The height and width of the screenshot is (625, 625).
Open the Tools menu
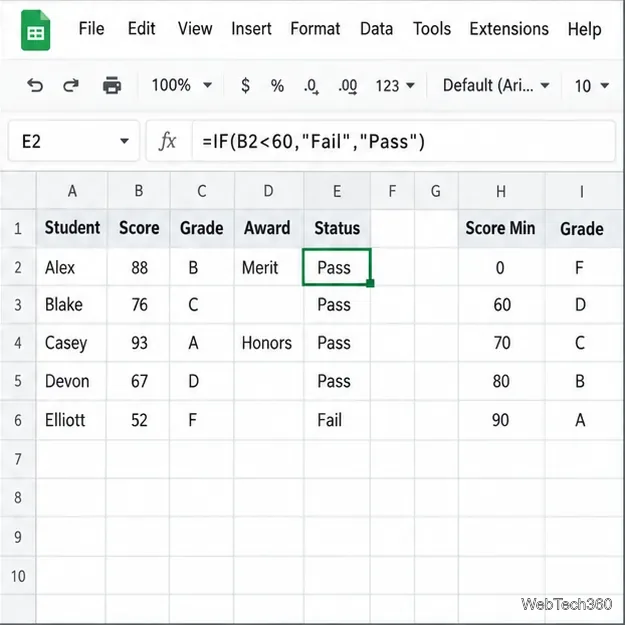click(432, 29)
